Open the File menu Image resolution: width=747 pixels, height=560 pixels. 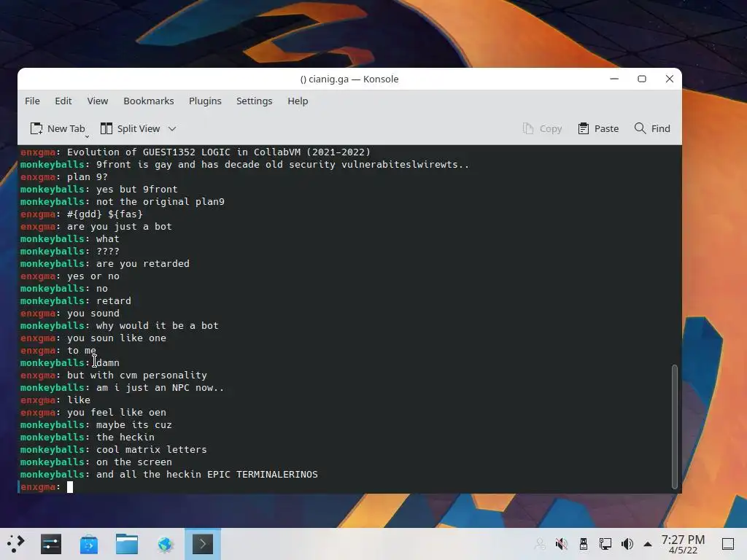[32, 101]
